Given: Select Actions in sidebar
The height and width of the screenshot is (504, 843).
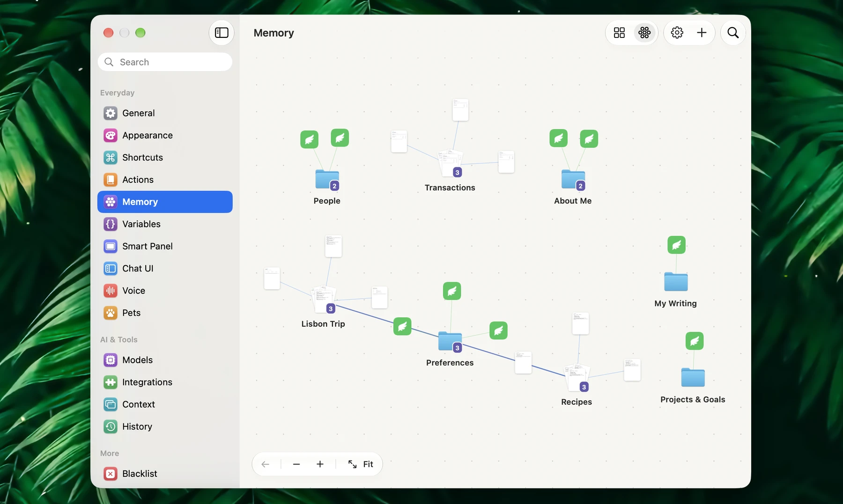Looking at the screenshot, I should click(165, 180).
